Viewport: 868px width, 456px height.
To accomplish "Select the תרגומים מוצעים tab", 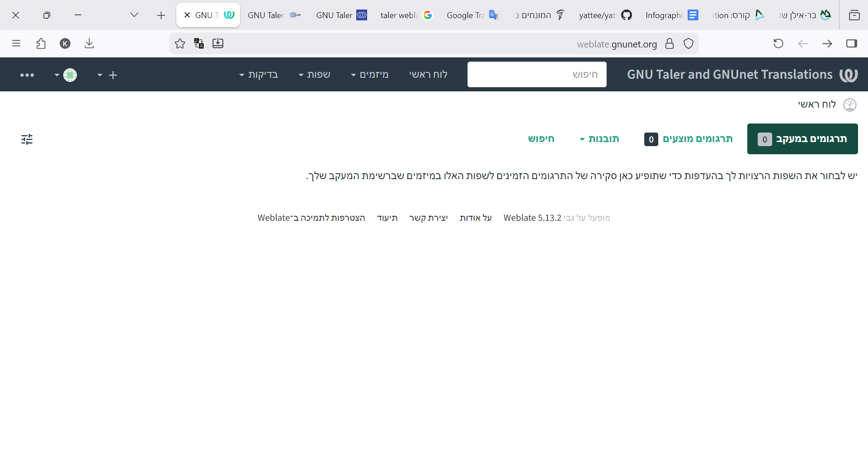I will pyautogui.click(x=689, y=139).
